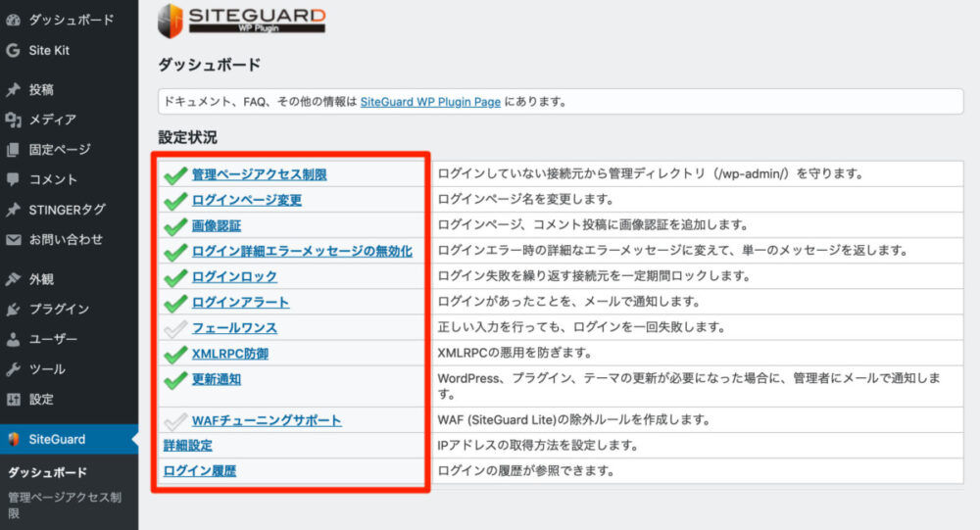Viewport: 980px width, 530px height.
Task: Click the user icon beside ユーザー
Action: [x=13, y=339]
